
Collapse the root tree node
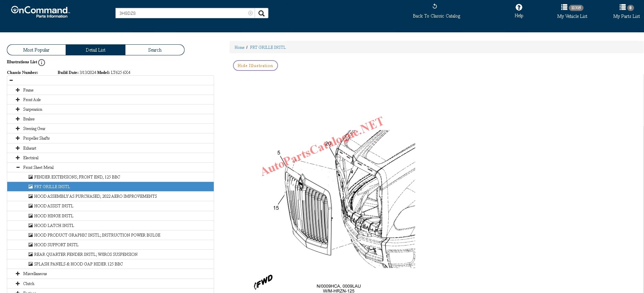coord(11,80)
